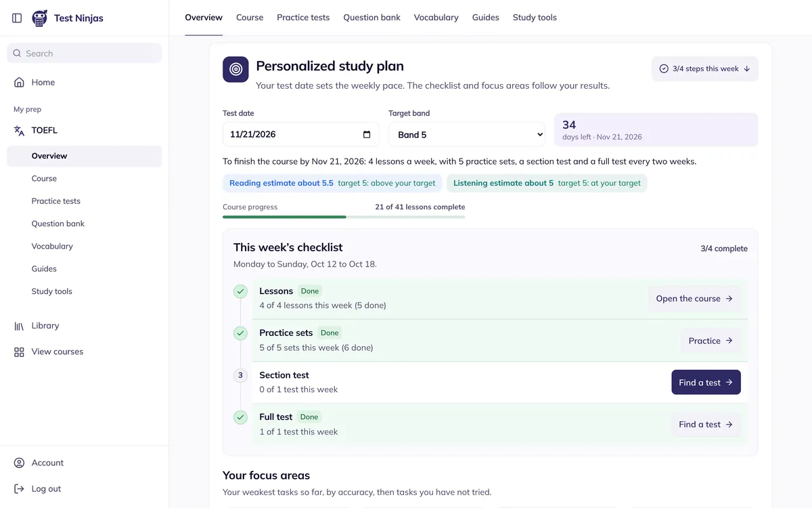Click the View courses grid icon
Image resolution: width=812 pixels, height=508 pixels.
pos(19,352)
